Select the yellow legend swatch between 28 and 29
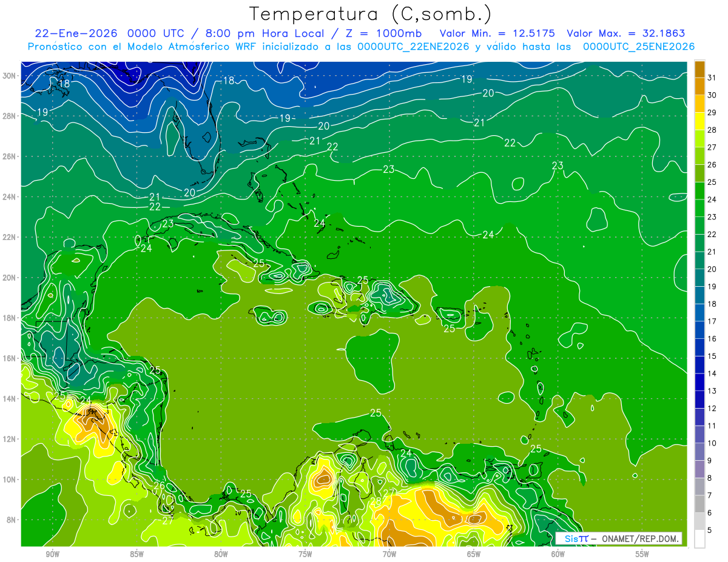Image resolution: width=728 pixels, height=562 pixels. pos(699,121)
